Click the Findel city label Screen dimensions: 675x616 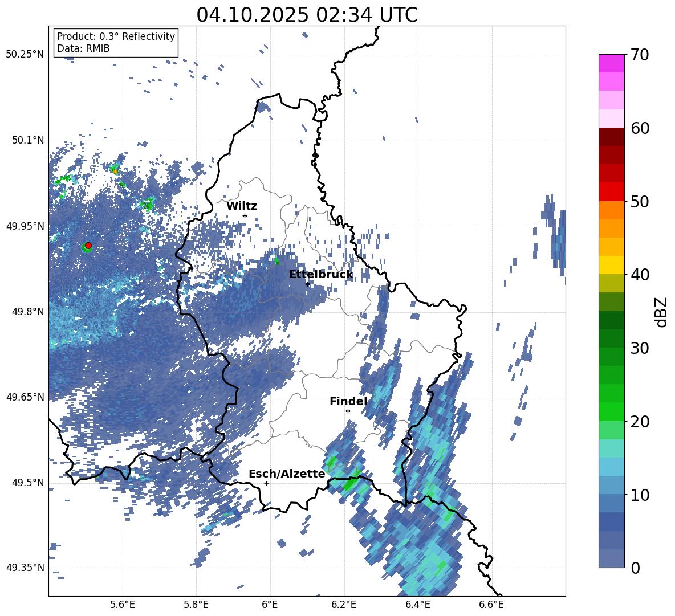click(348, 401)
